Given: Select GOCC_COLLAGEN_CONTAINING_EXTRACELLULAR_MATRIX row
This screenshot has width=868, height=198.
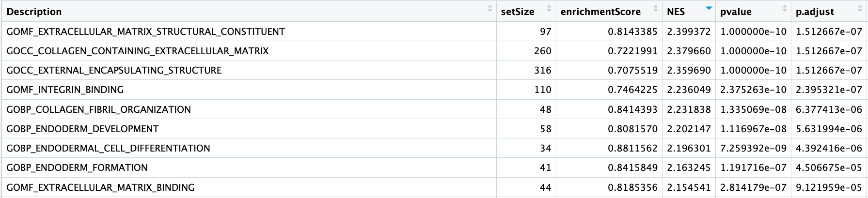Looking at the screenshot, I should coord(434,51).
